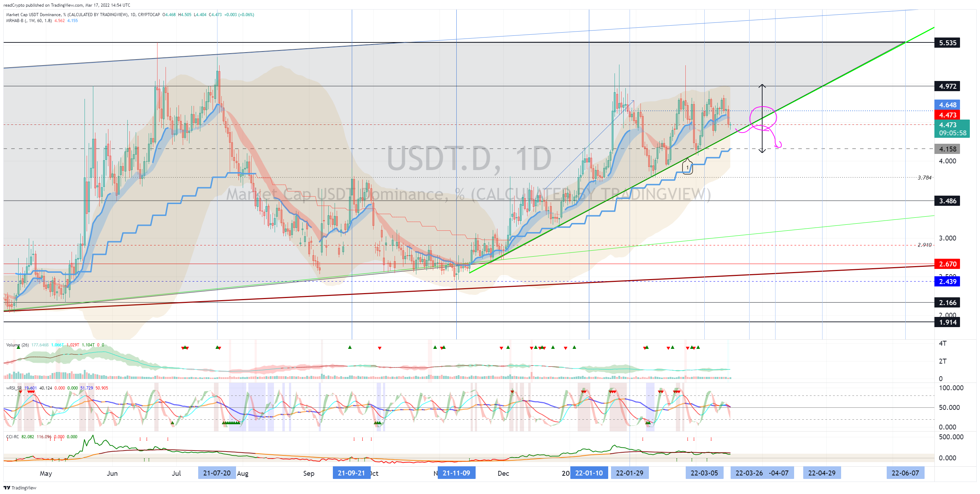Click the 100.000 wRSI axis tick
This screenshot has height=494, width=980.
[x=951, y=388]
